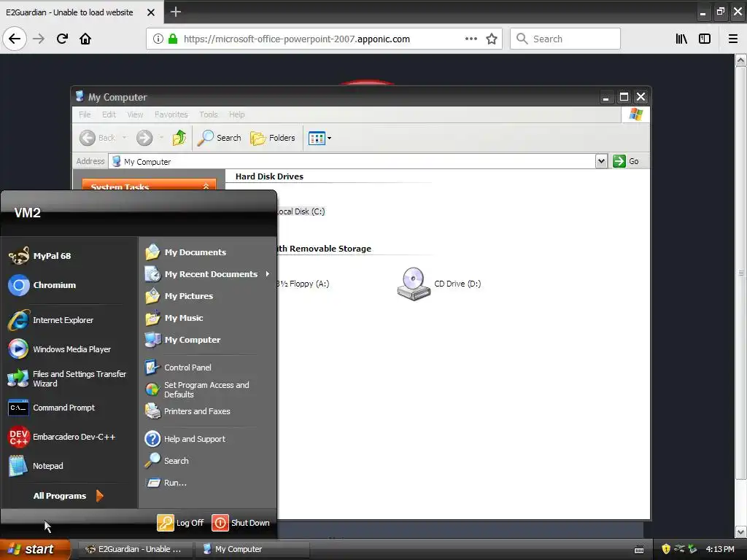This screenshot has height=560, width=747.
Task: Open page actions three-dot menu
Action: coord(471,39)
